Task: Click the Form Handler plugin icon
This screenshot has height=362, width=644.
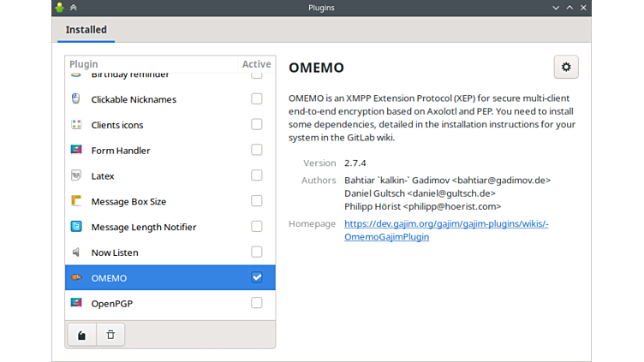Action: tap(75, 151)
